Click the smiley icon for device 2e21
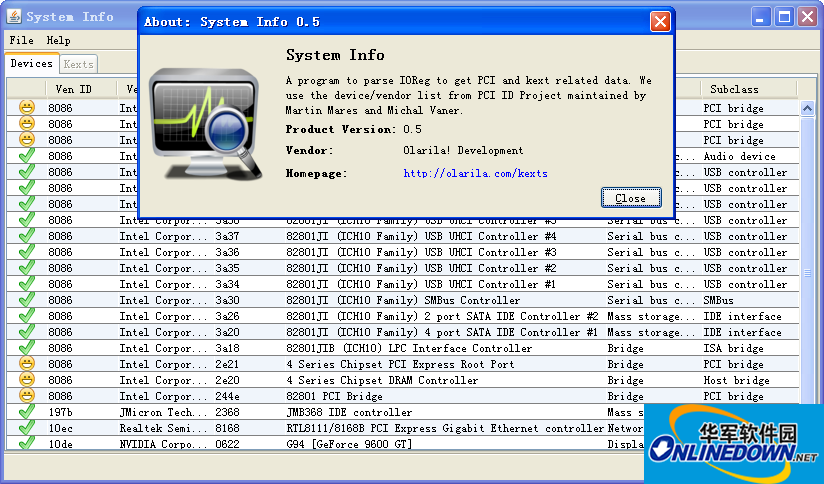The width and height of the screenshot is (824, 484). click(x=27, y=364)
